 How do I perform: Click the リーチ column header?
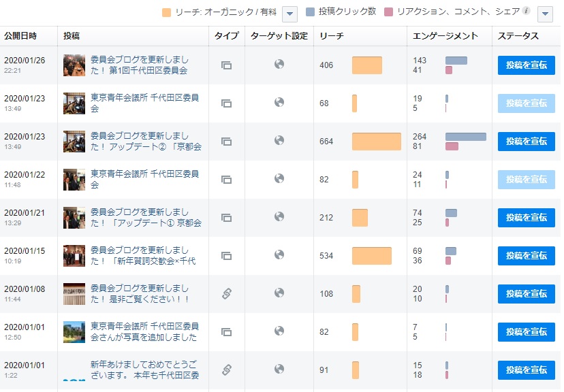click(x=332, y=36)
